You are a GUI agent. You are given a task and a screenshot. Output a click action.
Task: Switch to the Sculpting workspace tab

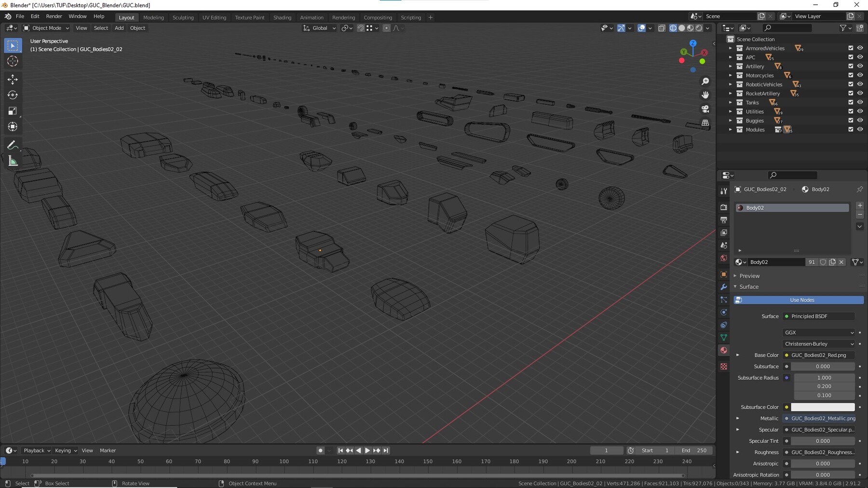pos(183,17)
